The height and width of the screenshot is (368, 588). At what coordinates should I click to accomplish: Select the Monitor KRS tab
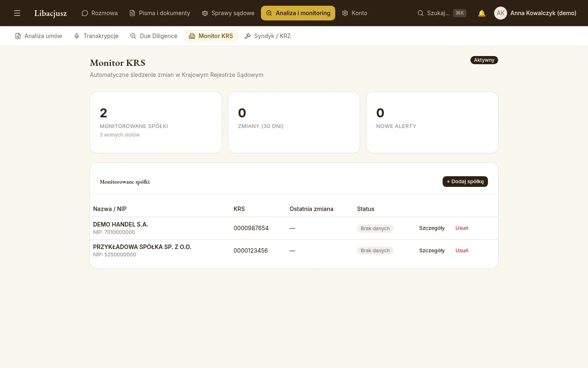211,36
